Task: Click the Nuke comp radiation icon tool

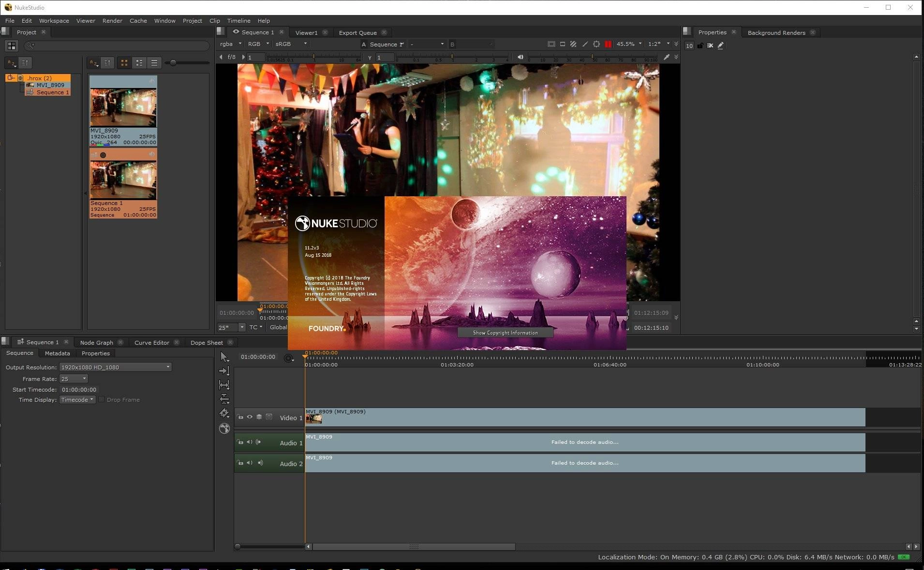Action: [224, 428]
